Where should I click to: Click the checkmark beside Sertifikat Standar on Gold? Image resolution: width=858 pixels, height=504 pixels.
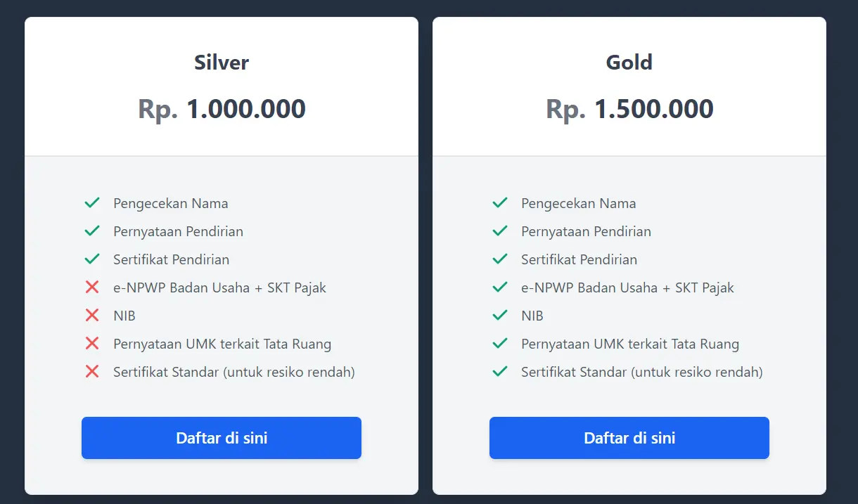[x=499, y=371]
